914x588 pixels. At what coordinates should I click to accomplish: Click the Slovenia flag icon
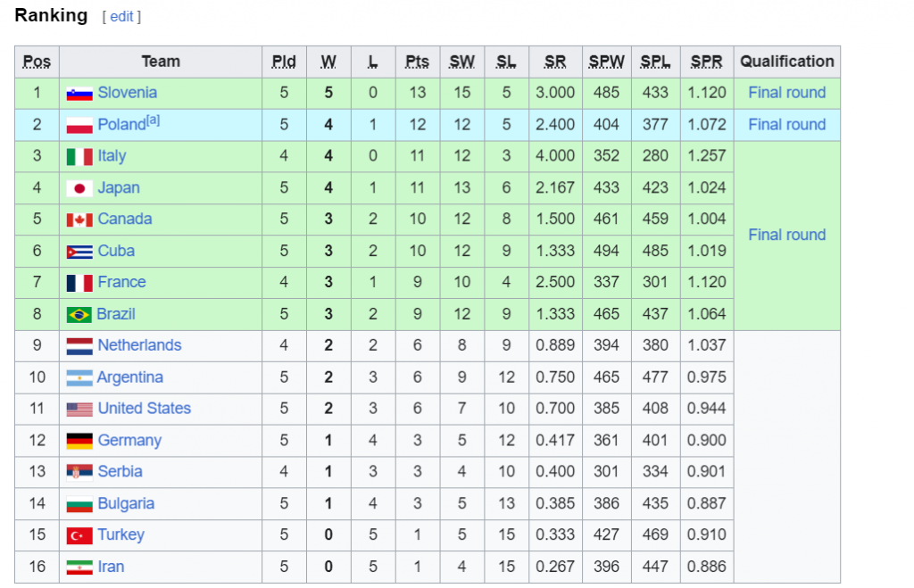click(79, 93)
